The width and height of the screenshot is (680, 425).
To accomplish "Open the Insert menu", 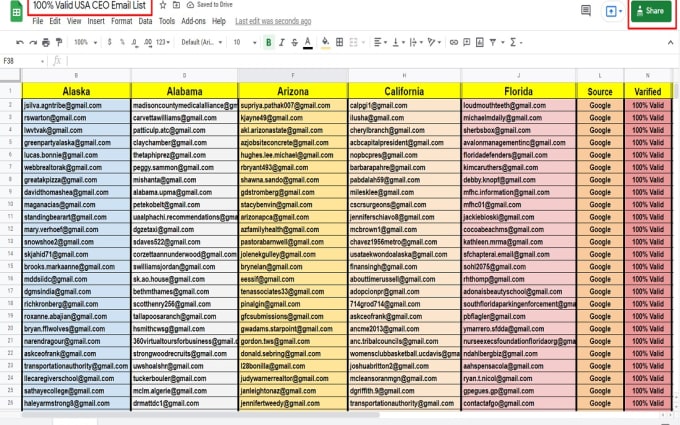I will pos(96,21).
